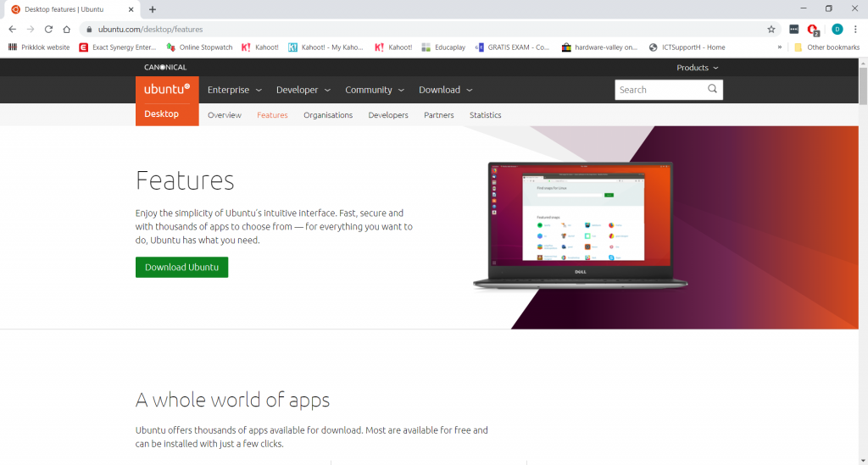Expand the Download menu

click(x=446, y=90)
